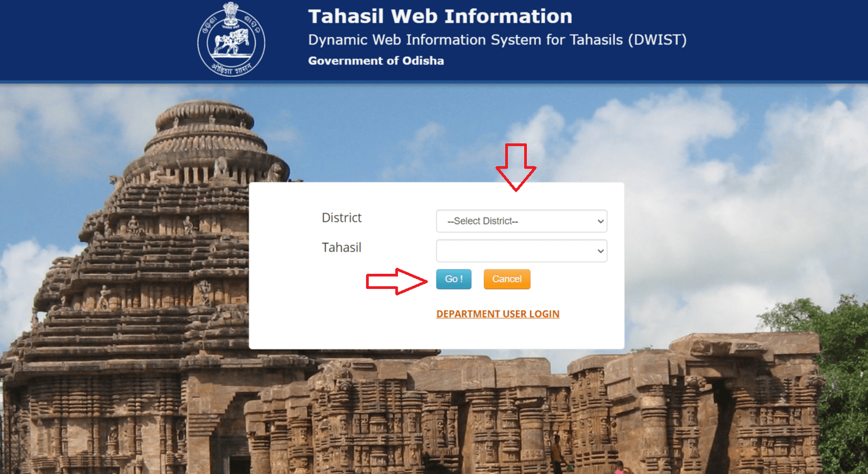Click the orange Cancel button

[x=507, y=279]
